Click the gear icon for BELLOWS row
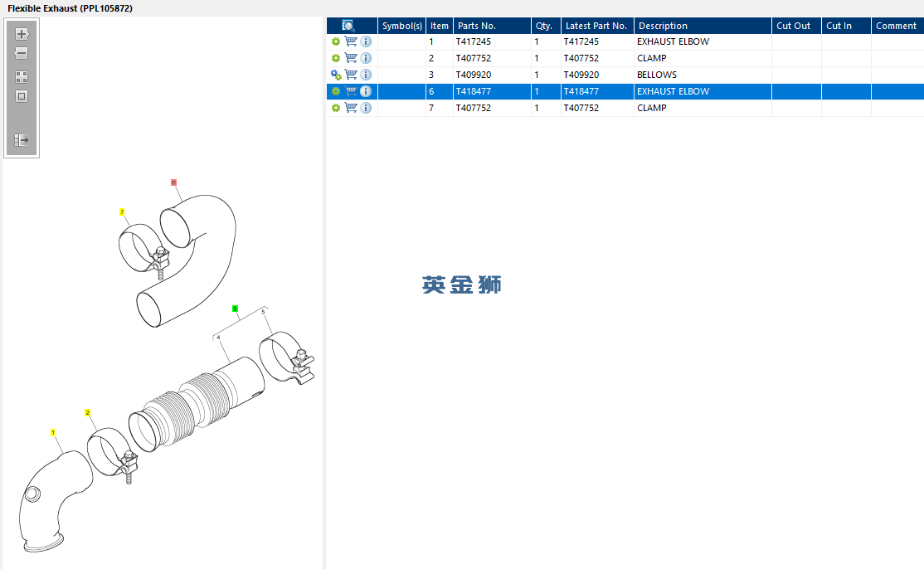Screen dimensions: 924x569 [336, 75]
